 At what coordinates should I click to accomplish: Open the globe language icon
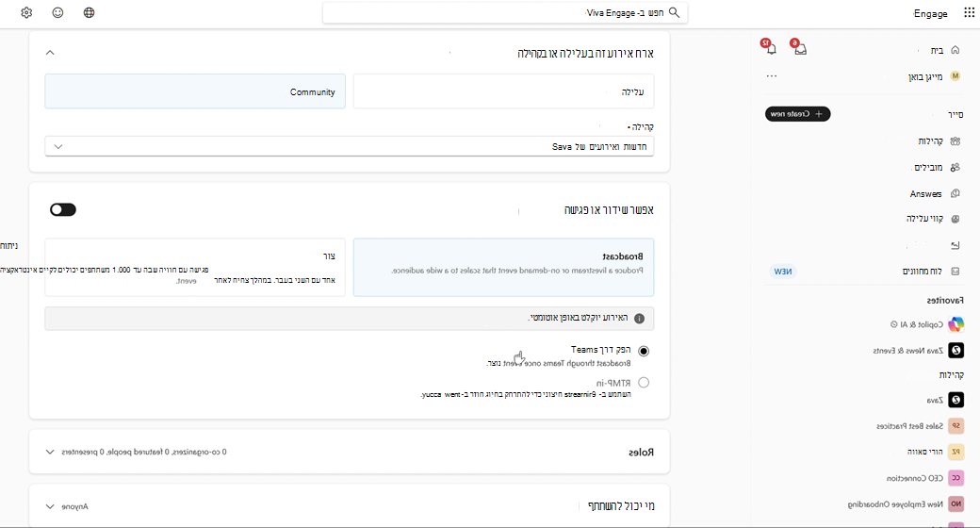(x=89, y=12)
